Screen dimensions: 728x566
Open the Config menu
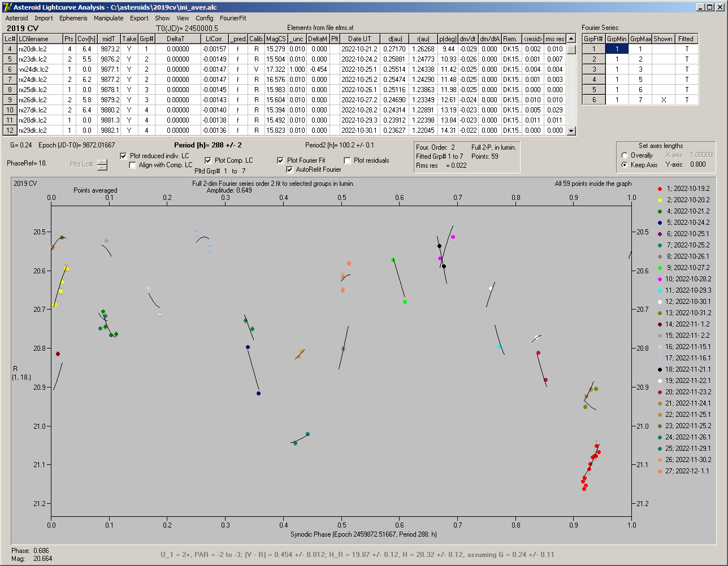point(205,18)
